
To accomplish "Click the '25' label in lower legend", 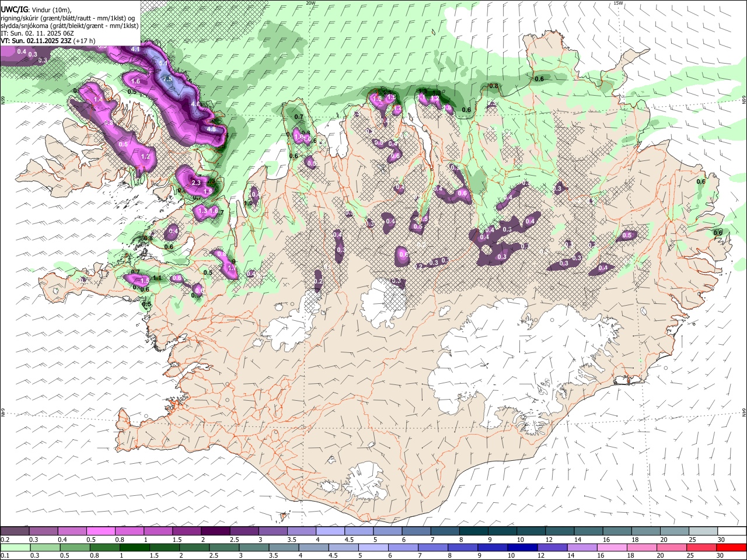I will tap(690, 556).
